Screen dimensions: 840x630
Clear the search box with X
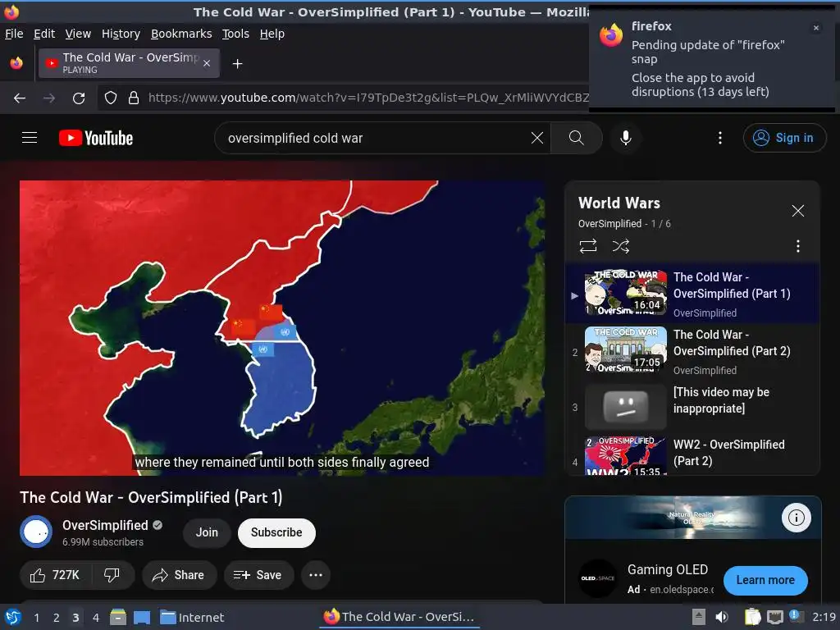click(x=536, y=138)
